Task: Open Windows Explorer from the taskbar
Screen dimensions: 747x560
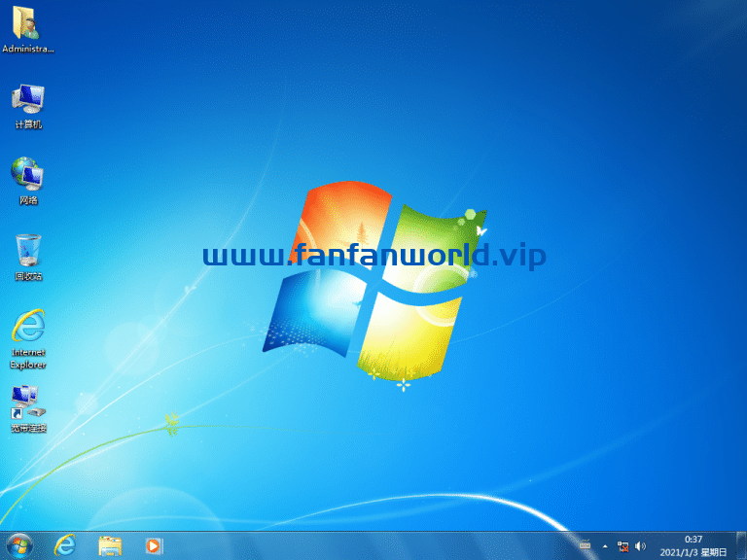Action: point(110,545)
